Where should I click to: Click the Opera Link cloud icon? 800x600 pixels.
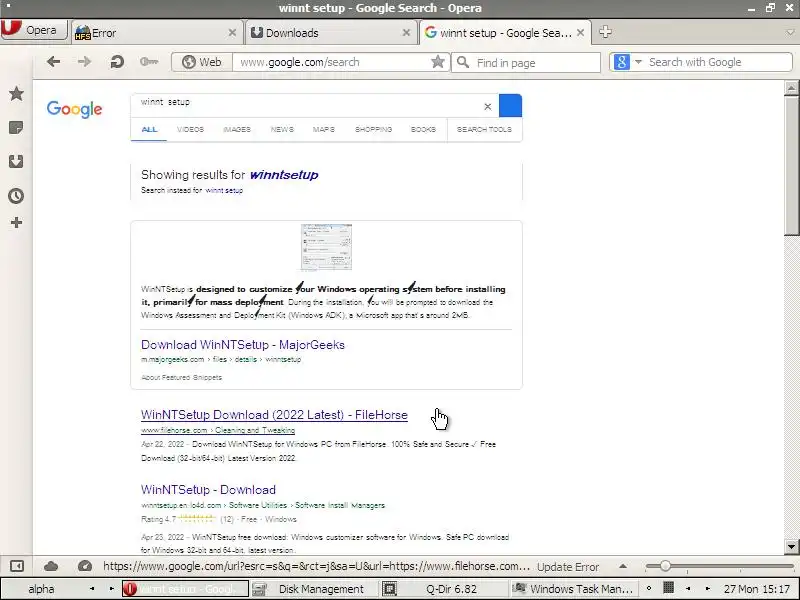coord(51,566)
